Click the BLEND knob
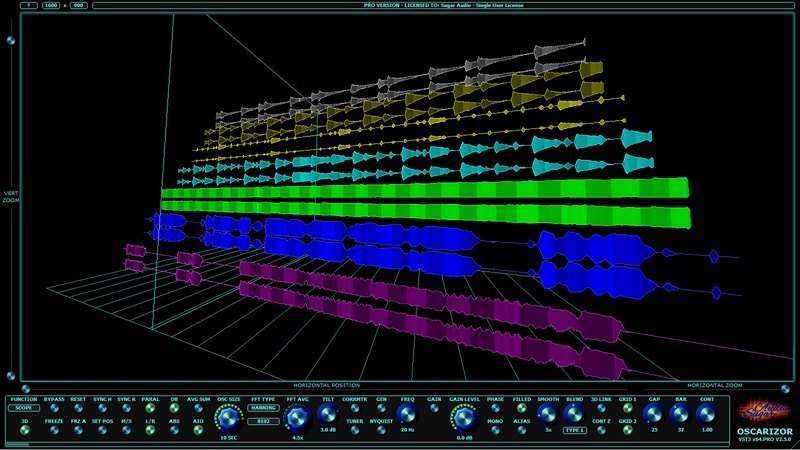 tap(574, 414)
